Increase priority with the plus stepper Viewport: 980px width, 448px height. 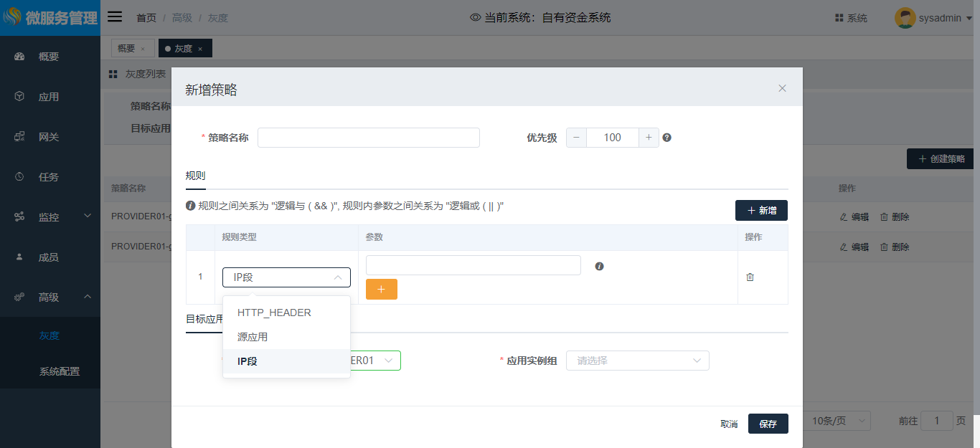[649, 138]
